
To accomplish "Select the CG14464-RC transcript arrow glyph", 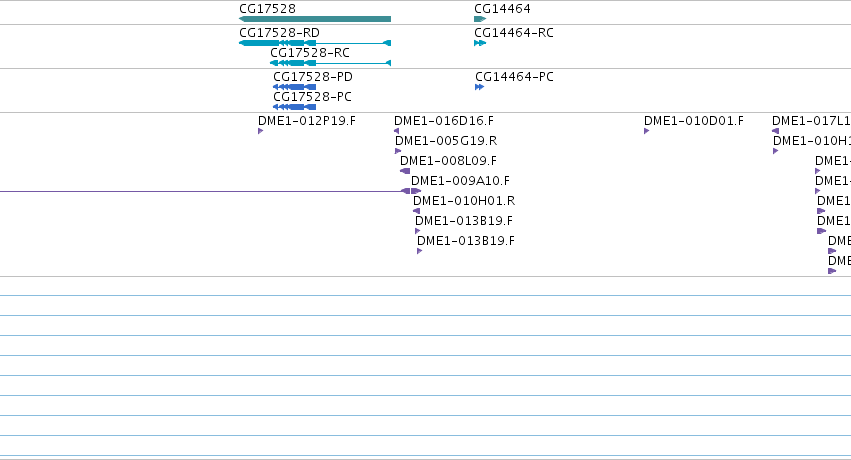I will click(480, 43).
